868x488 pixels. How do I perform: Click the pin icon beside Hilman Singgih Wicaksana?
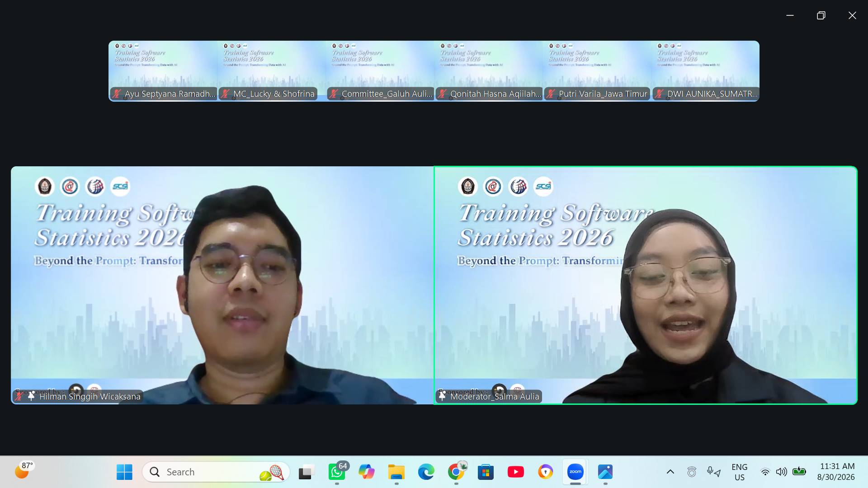(x=31, y=396)
